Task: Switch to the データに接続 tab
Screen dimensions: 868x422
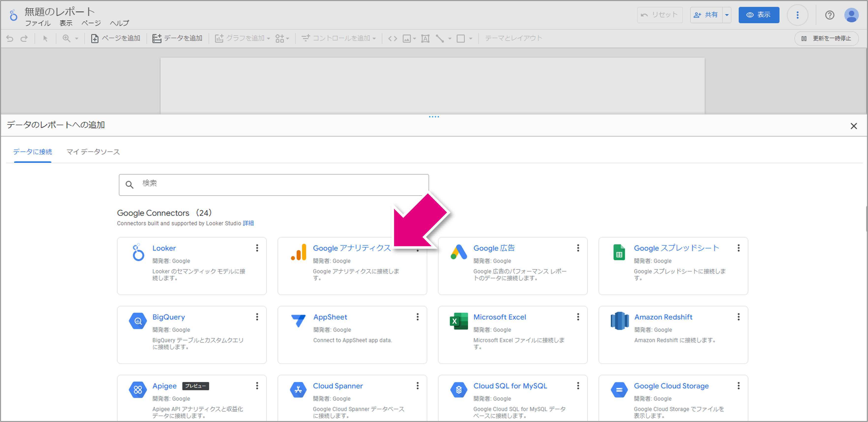Action: point(33,152)
